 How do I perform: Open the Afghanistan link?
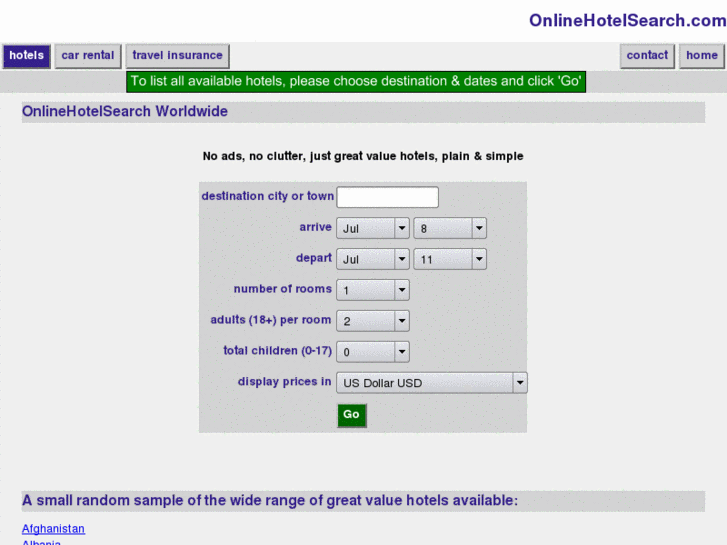tap(53, 529)
